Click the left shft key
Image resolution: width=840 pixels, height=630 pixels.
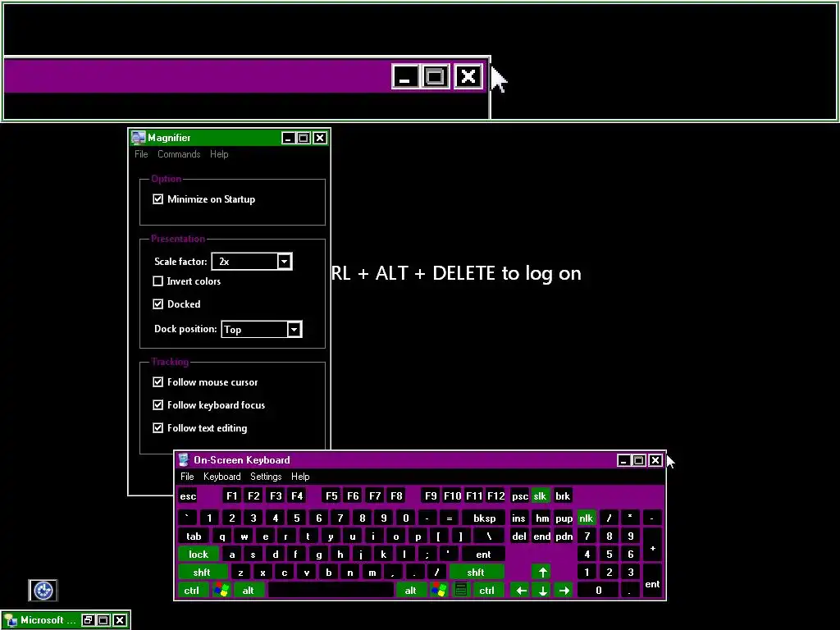click(202, 572)
